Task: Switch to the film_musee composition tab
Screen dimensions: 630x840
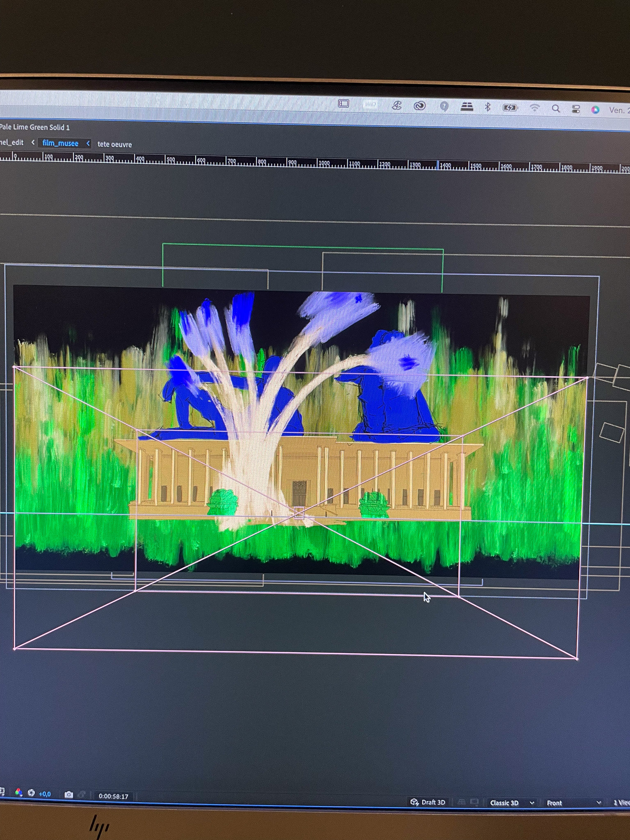Action: (60, 143)
